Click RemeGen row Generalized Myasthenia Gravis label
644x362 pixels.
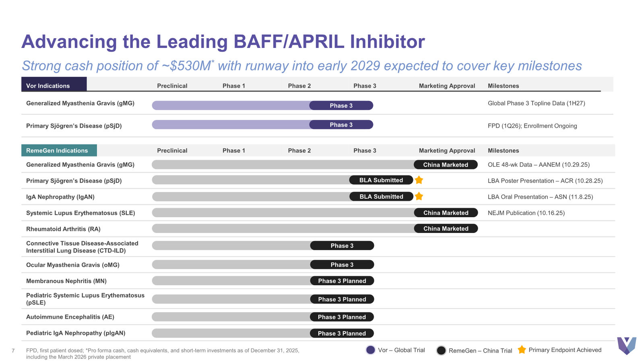80,165
